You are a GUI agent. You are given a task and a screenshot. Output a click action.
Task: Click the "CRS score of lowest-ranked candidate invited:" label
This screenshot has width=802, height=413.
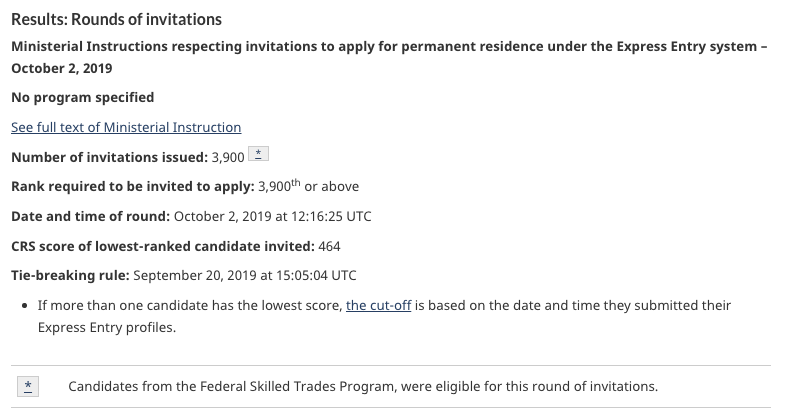point(163,246)
